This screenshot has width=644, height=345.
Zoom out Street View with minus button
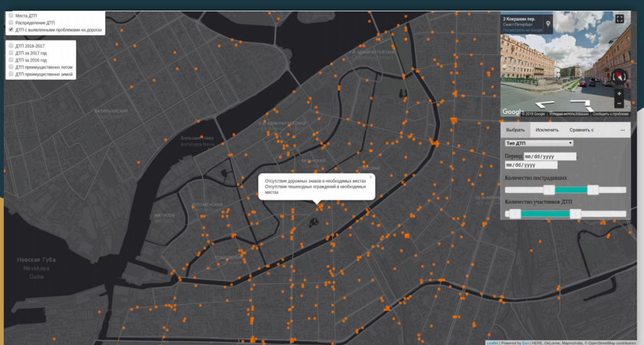(619, 103)
